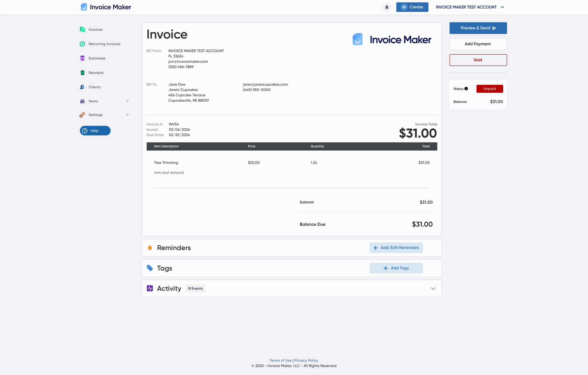Click the jon@invoicemaker.com email
Viewport: 588px width, 375px height.
pos(188,61)
